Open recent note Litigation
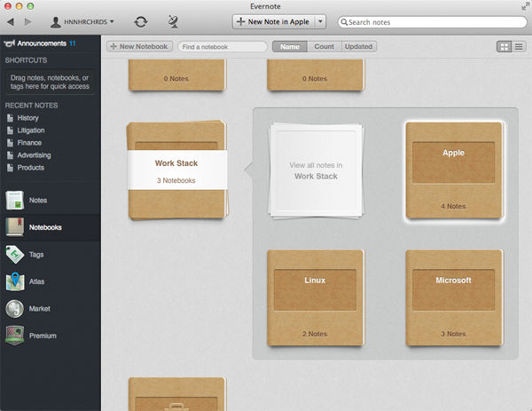532x411 pixels. [31, 130]
